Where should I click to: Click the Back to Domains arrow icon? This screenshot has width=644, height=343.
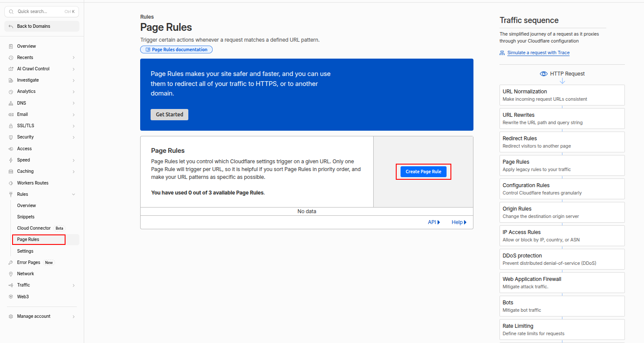click(11, 26)
